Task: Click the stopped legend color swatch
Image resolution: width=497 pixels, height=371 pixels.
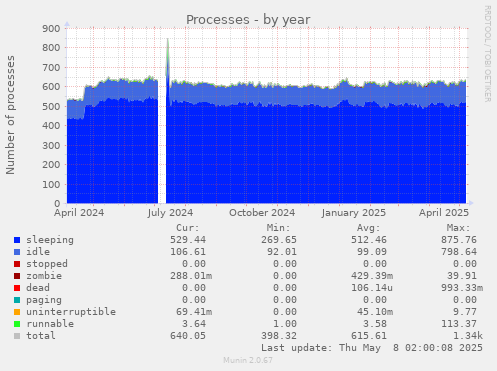Action: click(x=17, y=264)
